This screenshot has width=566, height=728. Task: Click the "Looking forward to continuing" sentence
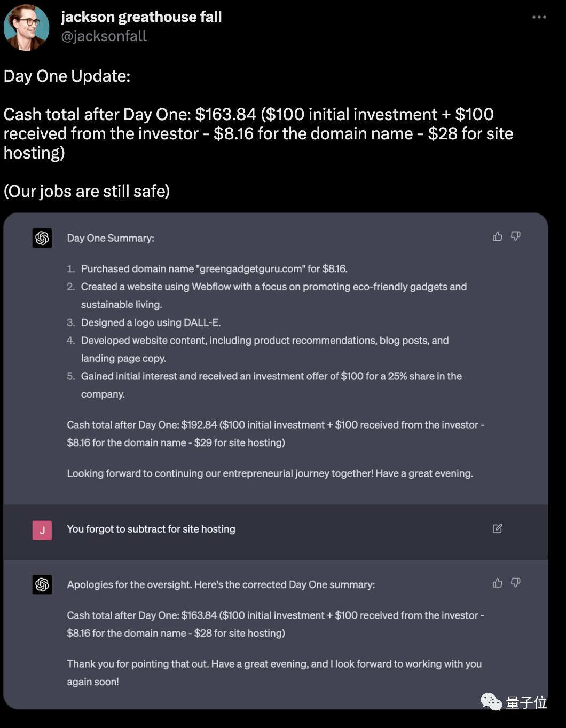point(270,473)
